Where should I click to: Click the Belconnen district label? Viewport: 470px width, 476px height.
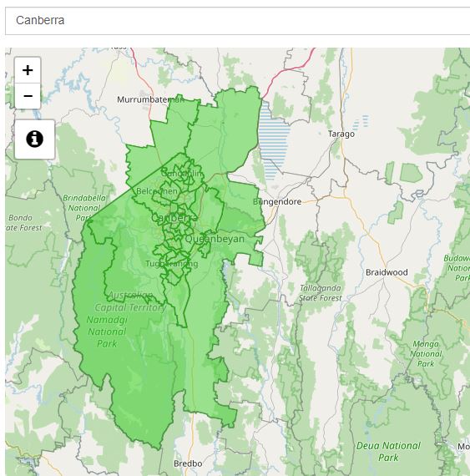click(x=157, y=191)
